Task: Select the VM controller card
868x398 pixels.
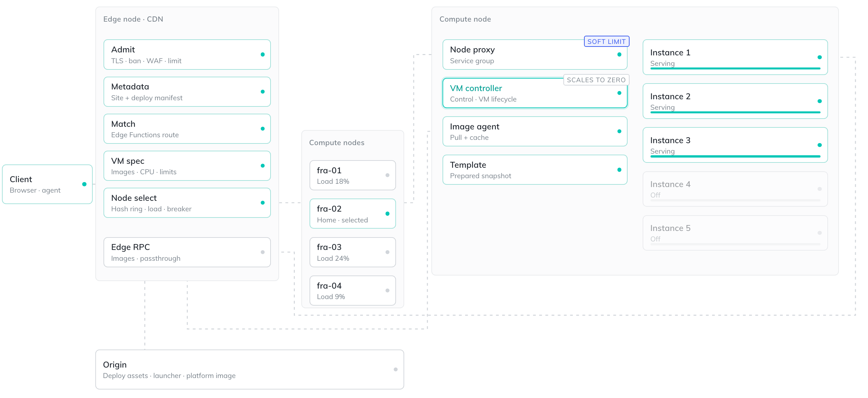Action: click(x=535, y=93)
